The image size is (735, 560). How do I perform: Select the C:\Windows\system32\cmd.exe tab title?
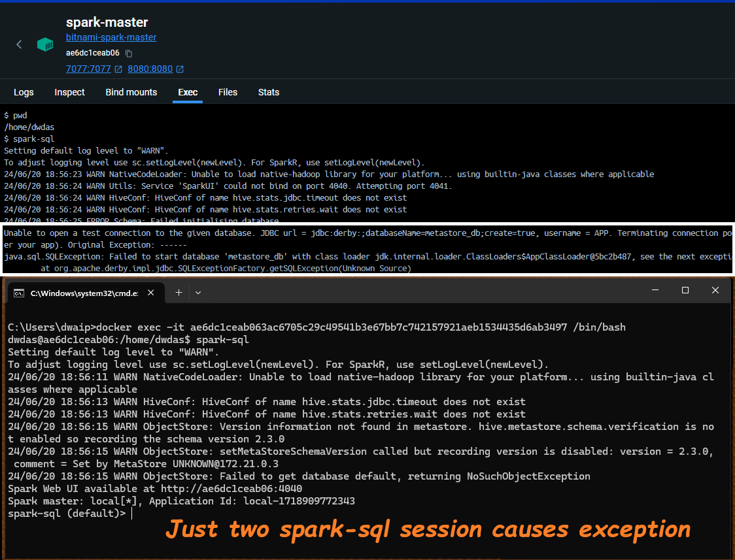click(x=84, y=293)
